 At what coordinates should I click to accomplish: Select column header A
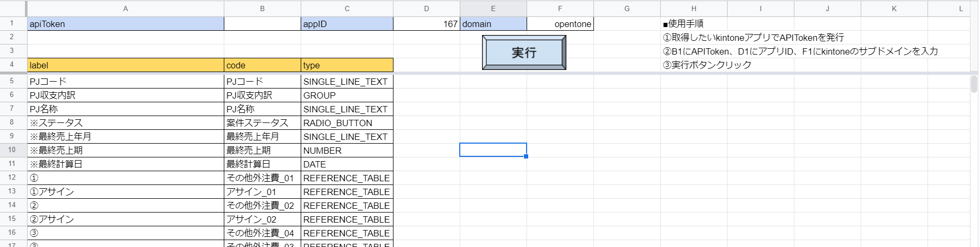[x=126, y=8]
